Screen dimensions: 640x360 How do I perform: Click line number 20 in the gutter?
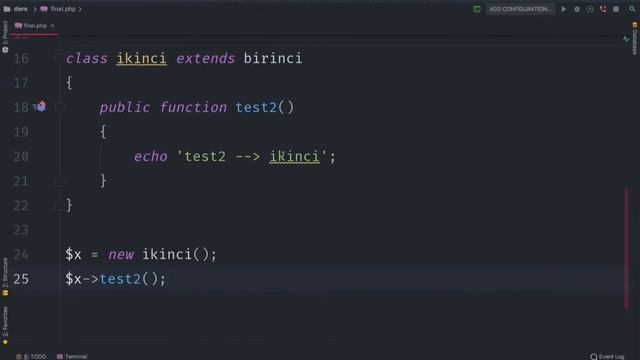[x=21, y=157]
